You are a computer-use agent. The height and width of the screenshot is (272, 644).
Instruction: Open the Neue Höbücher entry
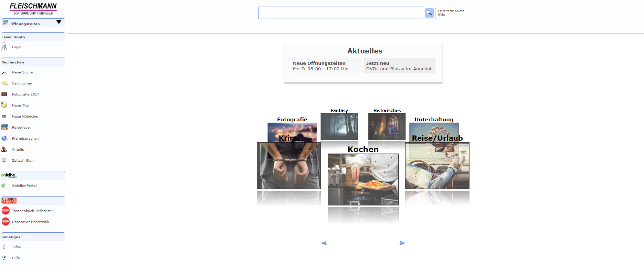(25, 117)
